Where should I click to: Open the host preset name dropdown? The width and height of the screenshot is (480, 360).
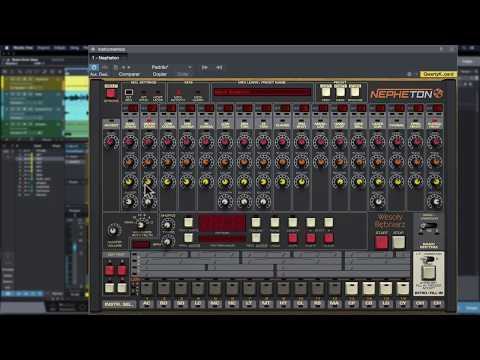[x=171, y=67]
